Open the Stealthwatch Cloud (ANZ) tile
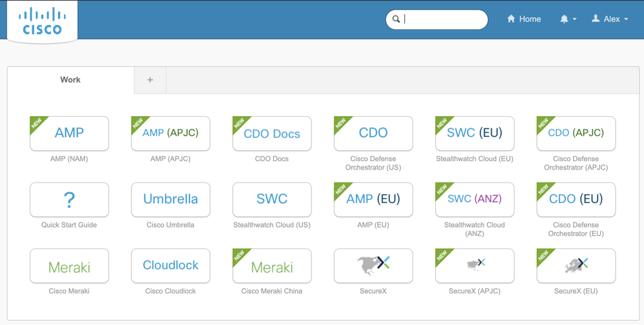This screenshot has width=644, height=325. click(474, 200)
